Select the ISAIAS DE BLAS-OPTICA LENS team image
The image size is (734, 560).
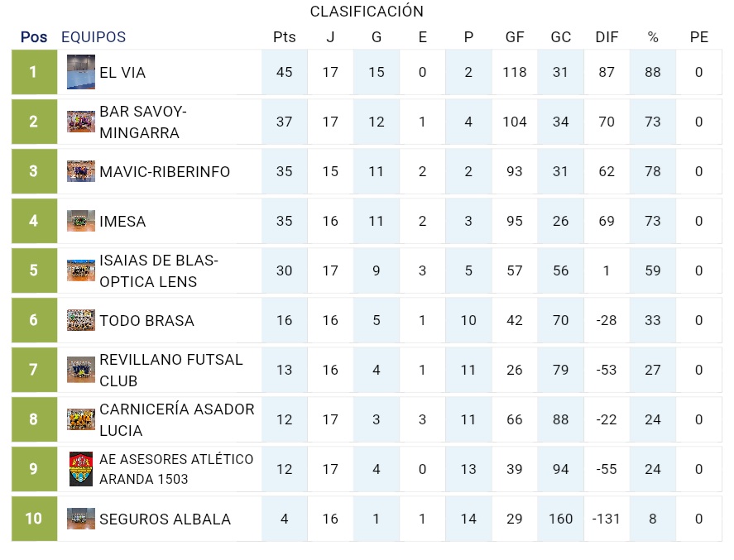(x=81, y=270)
